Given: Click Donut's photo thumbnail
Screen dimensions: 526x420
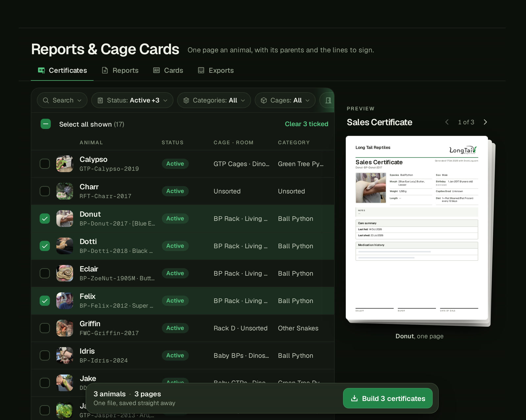Looking at the screenshot, I should 65,219.
